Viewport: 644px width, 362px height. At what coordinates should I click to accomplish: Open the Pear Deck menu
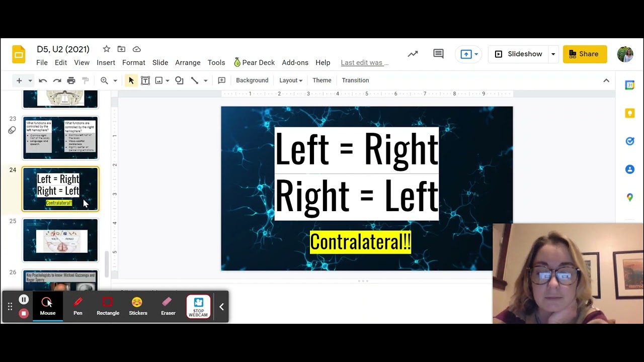[254, 62]
